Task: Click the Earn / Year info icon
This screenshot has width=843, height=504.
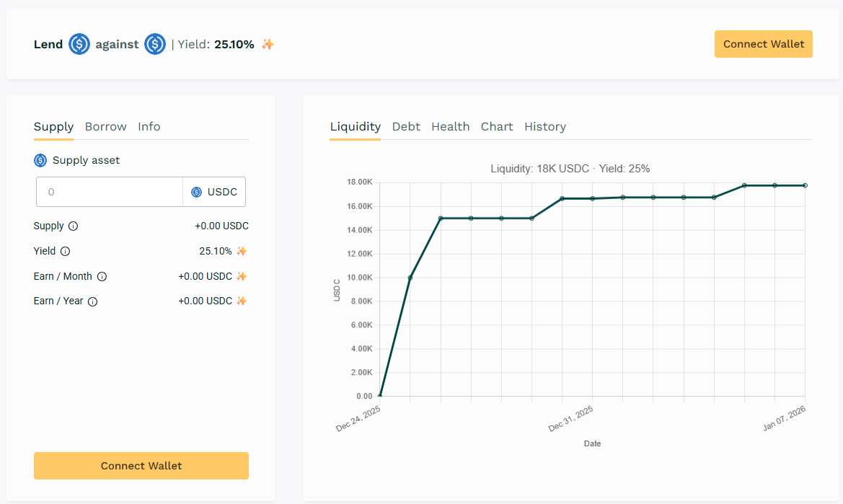Action: tap(92, 301)
